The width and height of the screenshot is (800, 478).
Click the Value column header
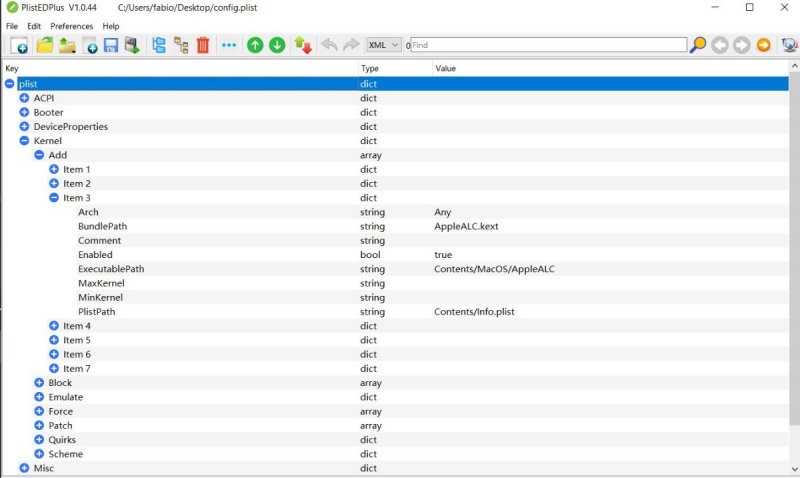pos(446,68)
